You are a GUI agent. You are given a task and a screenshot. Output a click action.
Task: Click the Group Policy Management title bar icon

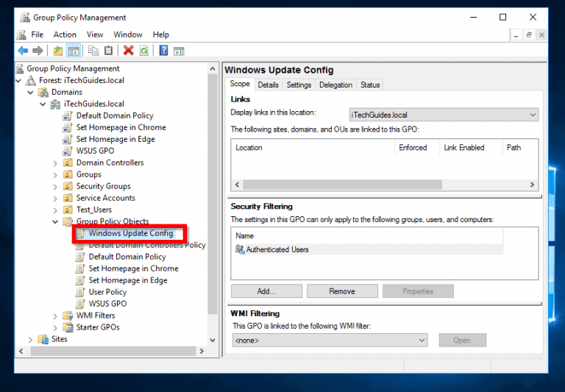point(24,18)
